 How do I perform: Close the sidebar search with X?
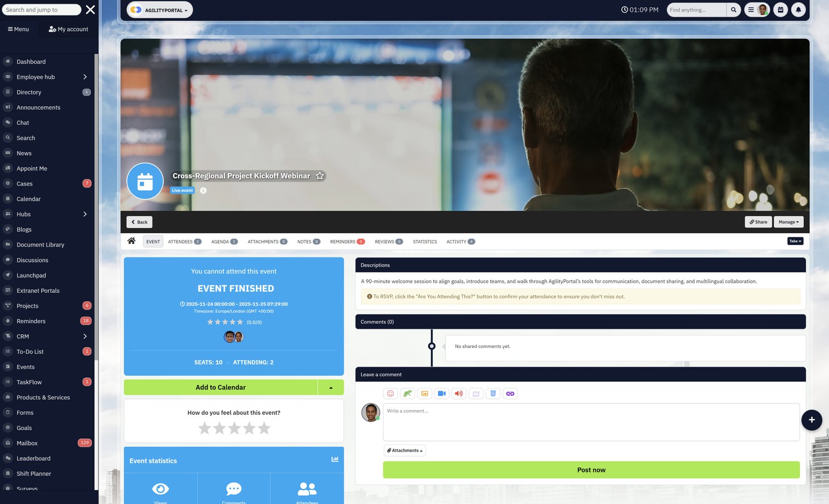click(x=90, y=10)
